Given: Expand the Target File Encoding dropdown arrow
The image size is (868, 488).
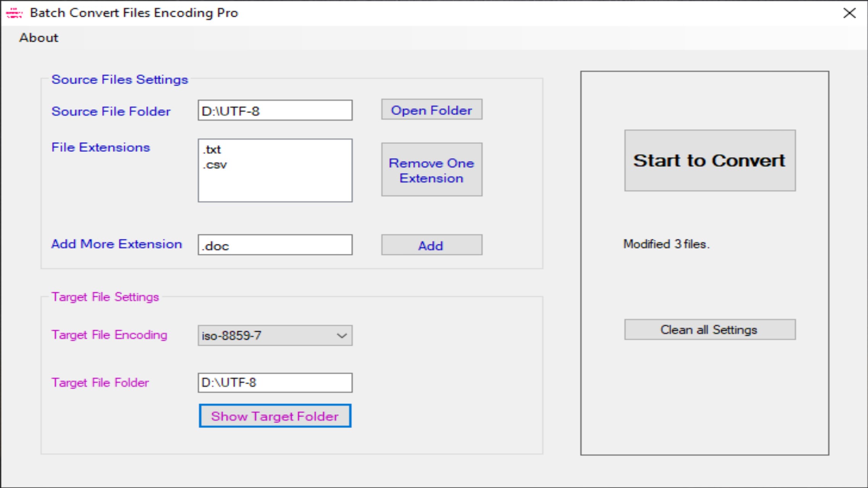Looking at the screenshot, I should [342, 335].
